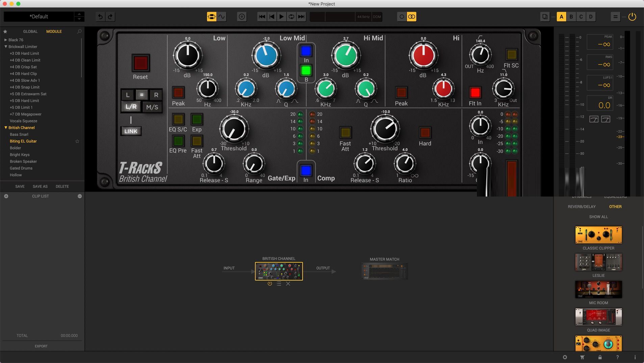This screenshot has height=363, width=644.
Task: Open favorites star in preset browser
Action: (5, 31)
